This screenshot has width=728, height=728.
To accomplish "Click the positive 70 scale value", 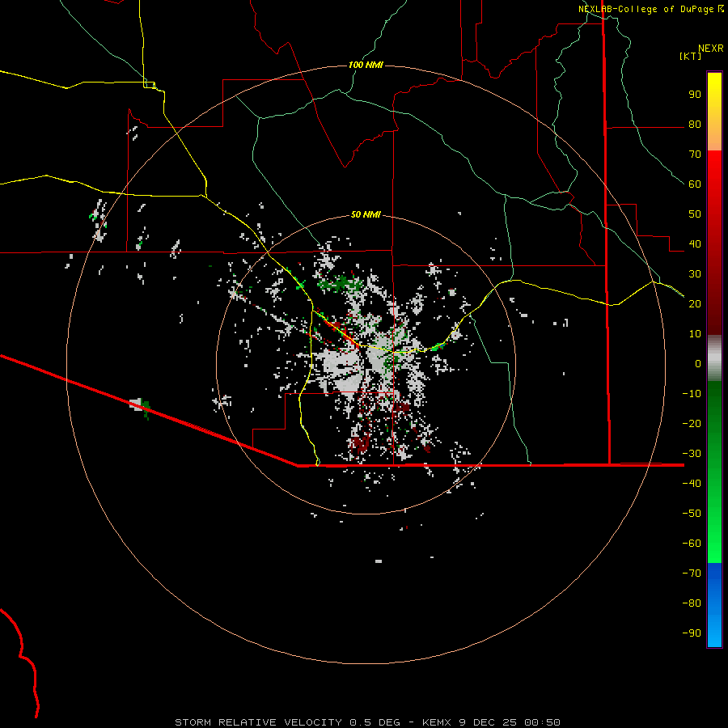I will click(x=695, y=154).
